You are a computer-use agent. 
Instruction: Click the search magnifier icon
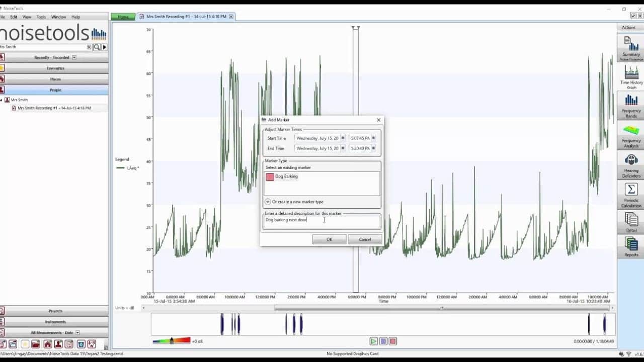tap(97, 47)
